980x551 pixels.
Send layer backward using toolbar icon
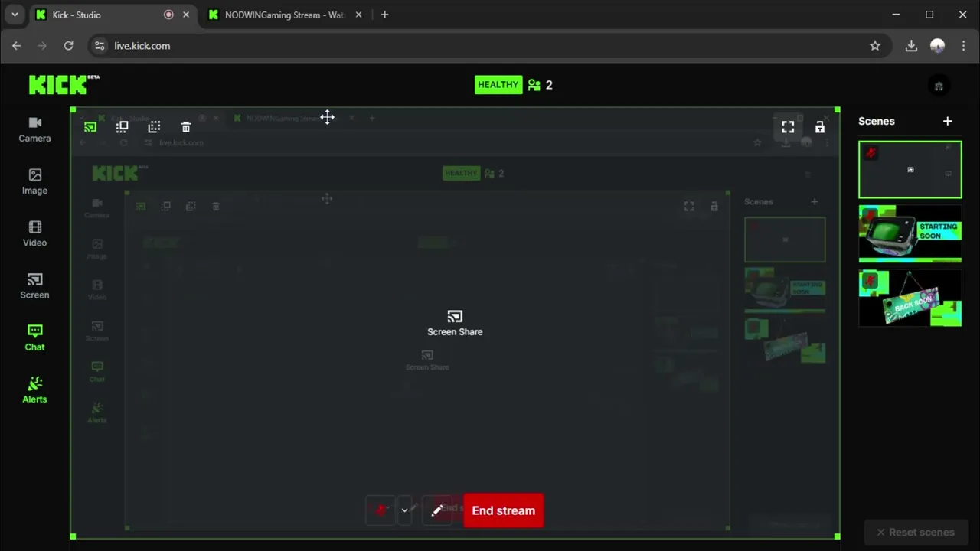(154, 127)
